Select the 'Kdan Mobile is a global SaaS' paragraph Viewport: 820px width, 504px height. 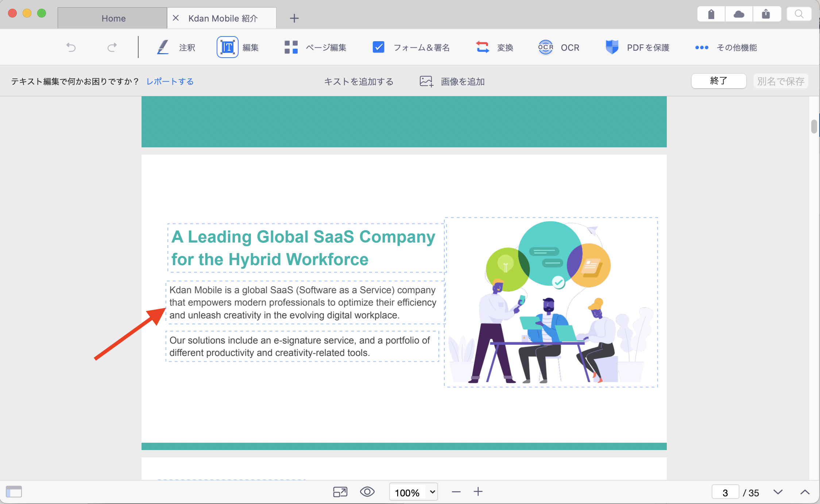point(305,302)
